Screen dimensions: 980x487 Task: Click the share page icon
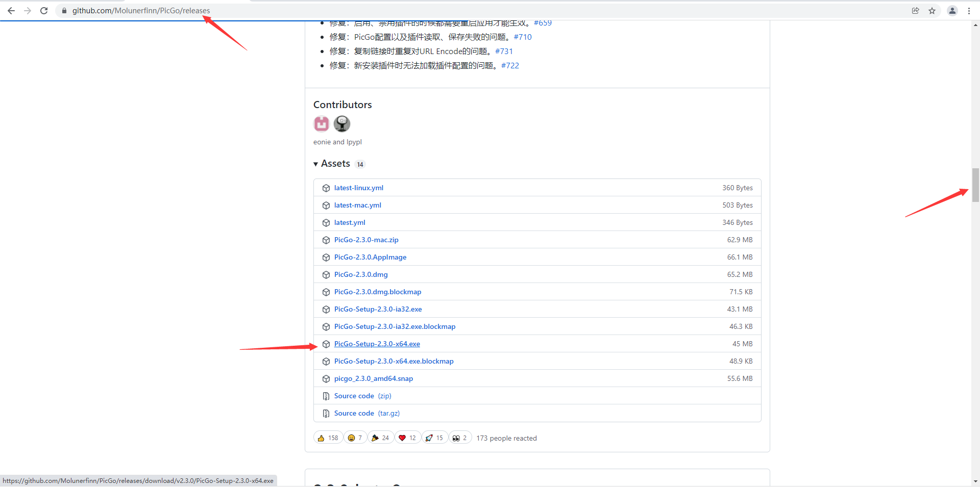coord(916,11)
